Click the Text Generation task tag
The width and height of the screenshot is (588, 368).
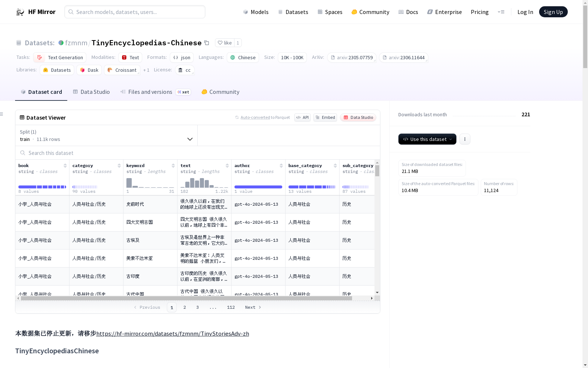(x=60, y=57)
